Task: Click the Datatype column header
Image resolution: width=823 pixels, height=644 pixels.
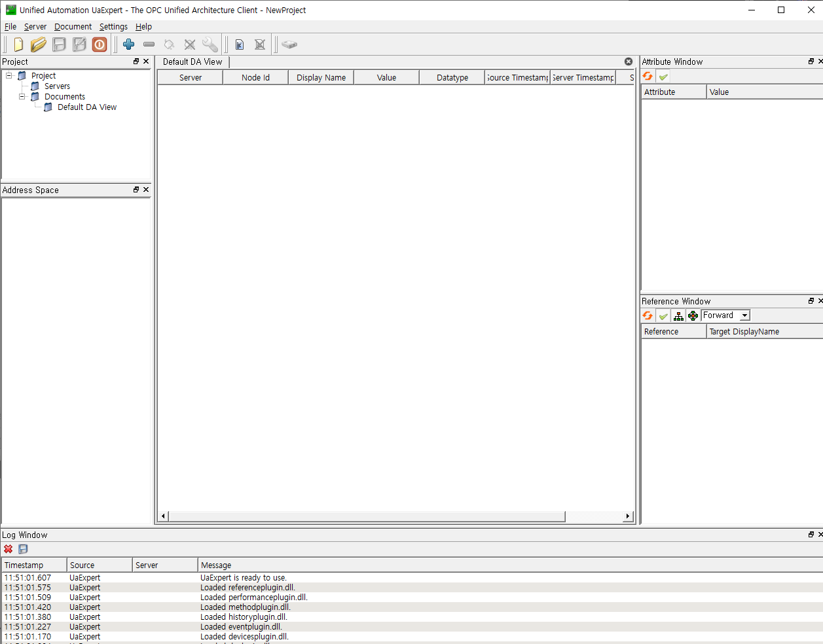Action: (x=452, y=77)
